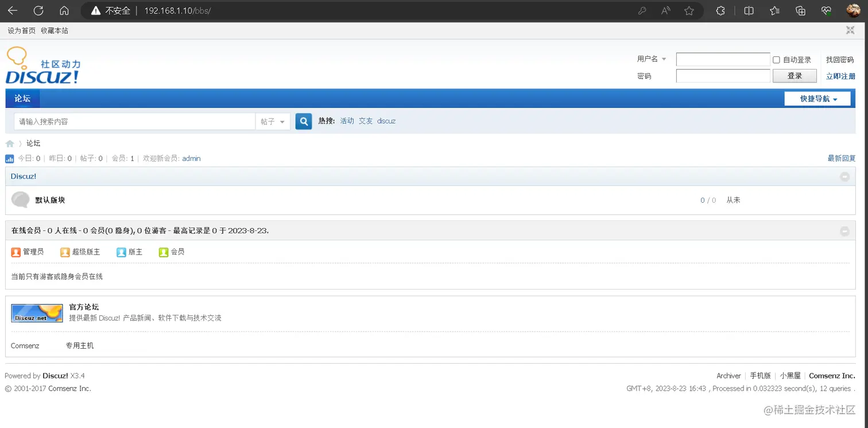Click 论坛 in breadcrumb
Viewport: 868px width, 428px height.
click(x=33, y=144)
